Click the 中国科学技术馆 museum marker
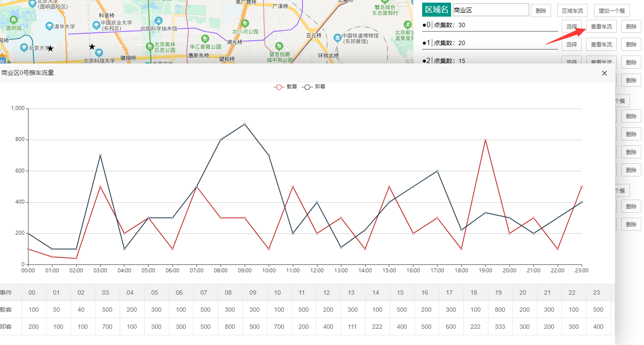The width and height of the screenshot is (644, 345). (x=159, y=21)
